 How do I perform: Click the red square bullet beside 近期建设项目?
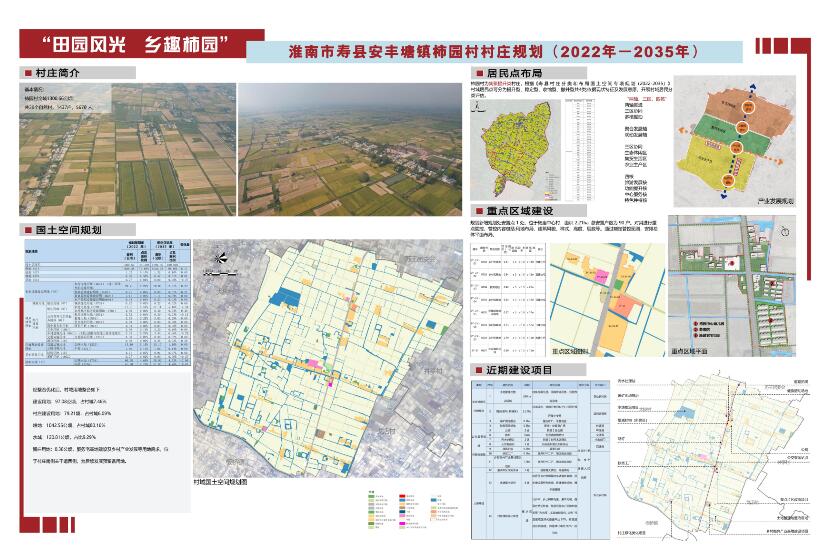tap(478, 369)
